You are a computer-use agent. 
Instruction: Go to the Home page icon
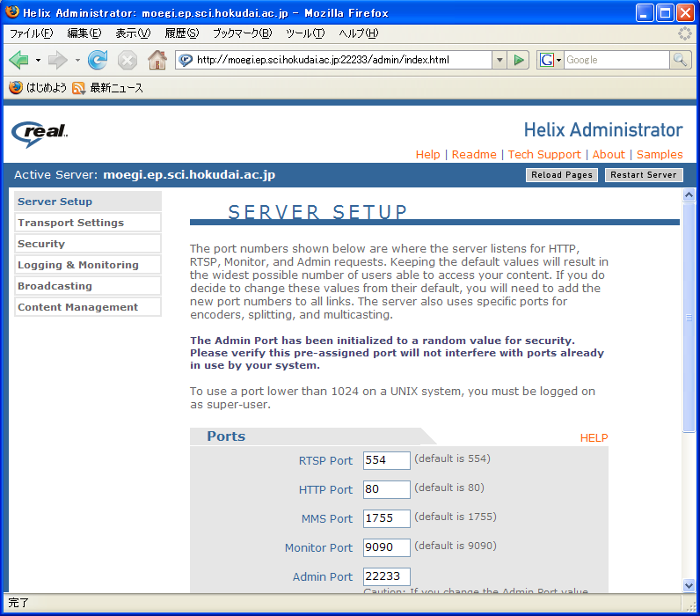[157, 60]
